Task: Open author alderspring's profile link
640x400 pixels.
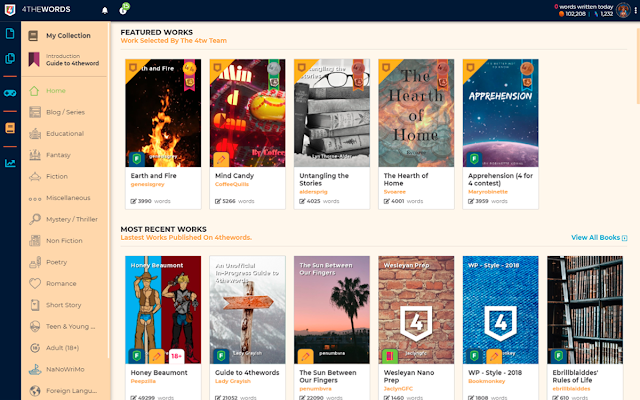Action: [x=313, y=192]
